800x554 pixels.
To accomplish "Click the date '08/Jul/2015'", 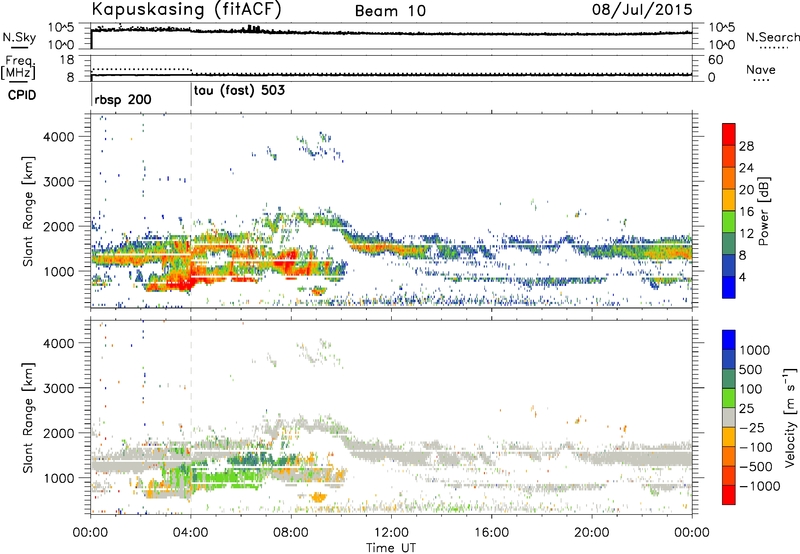I will [642, 9].
